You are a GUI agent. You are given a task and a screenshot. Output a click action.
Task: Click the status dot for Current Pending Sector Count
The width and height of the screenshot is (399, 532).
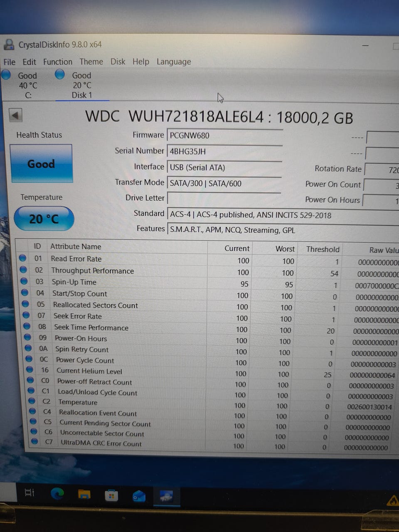[x=34, y=421]
